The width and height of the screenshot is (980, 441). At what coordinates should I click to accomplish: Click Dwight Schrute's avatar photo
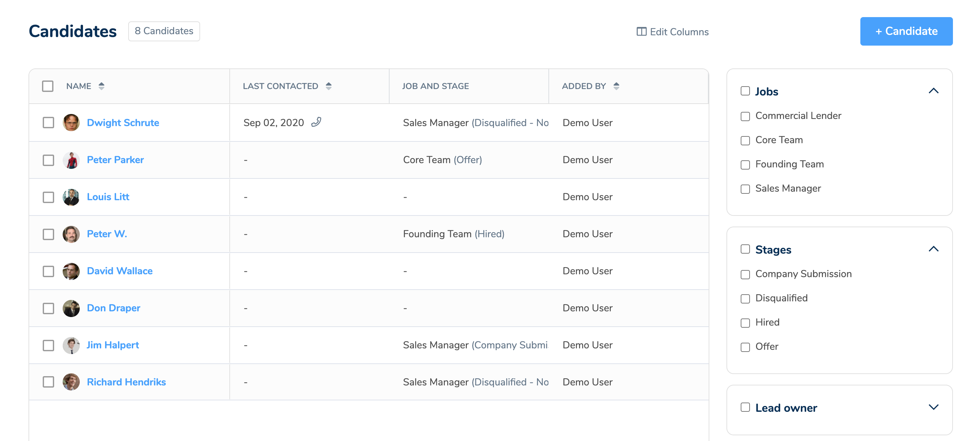71,123
